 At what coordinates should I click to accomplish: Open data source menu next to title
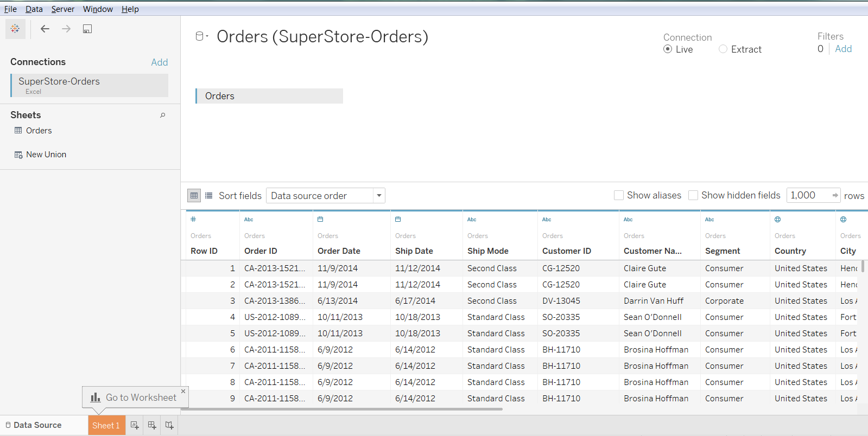click(x=201, y=36)
